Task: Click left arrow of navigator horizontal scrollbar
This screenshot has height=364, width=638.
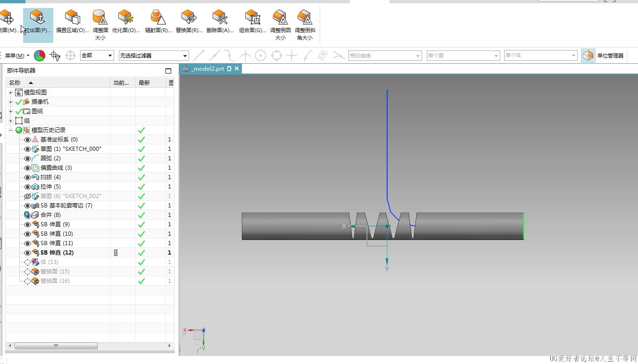Action: point(10,346)
